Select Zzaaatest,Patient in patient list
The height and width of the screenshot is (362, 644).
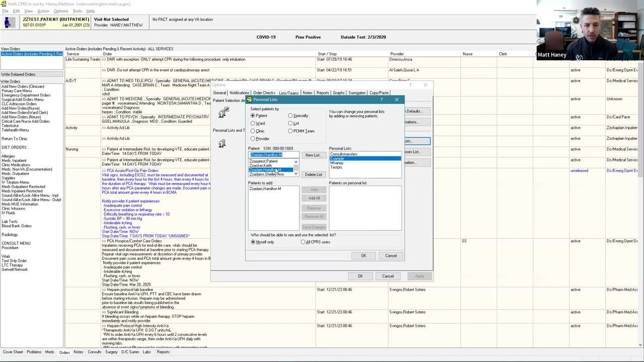(263, 161)
